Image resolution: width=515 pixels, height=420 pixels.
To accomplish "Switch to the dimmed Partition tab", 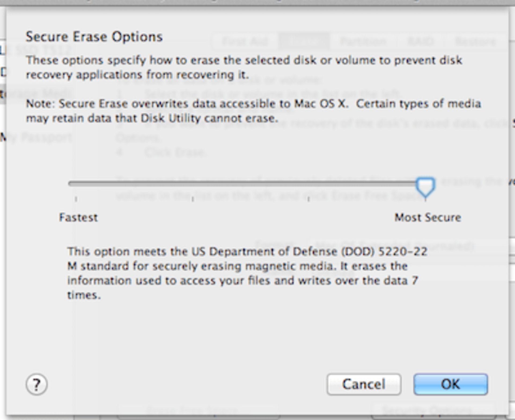I will [x=363, y=42].
